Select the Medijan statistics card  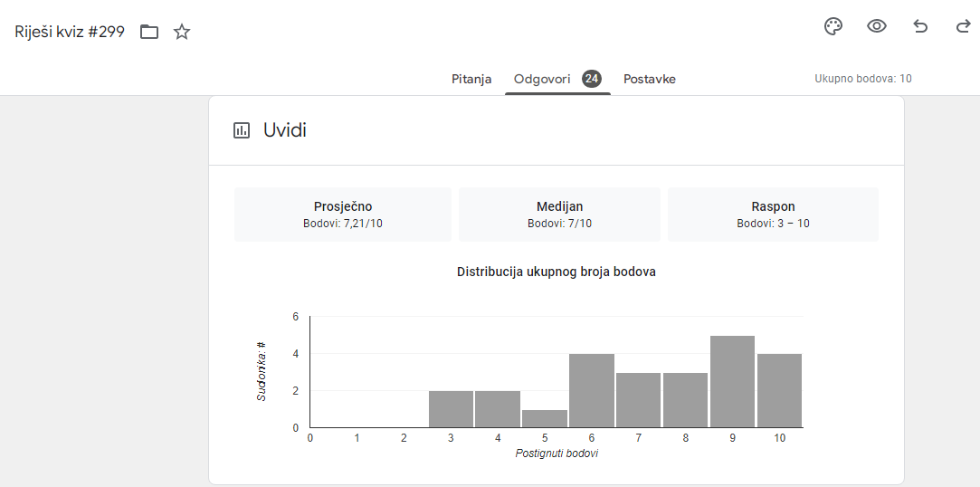(559, 215)
